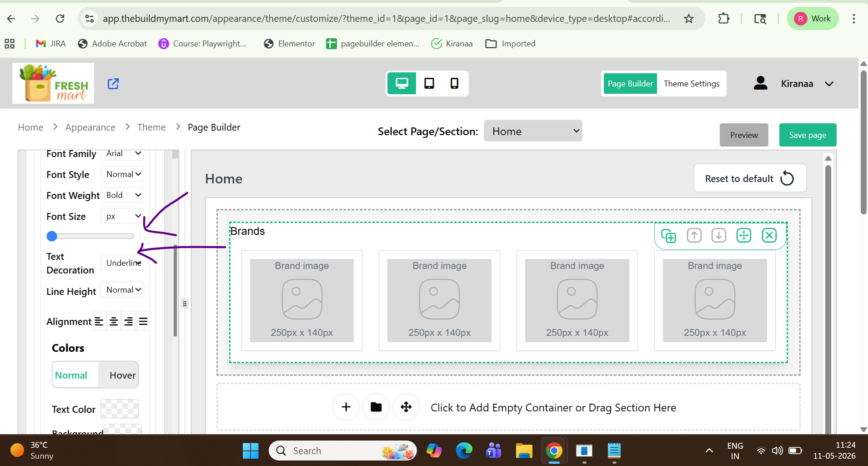Click the Reset to default button
The height and width of the screenshot is (466, 868).
pos(750,178)
